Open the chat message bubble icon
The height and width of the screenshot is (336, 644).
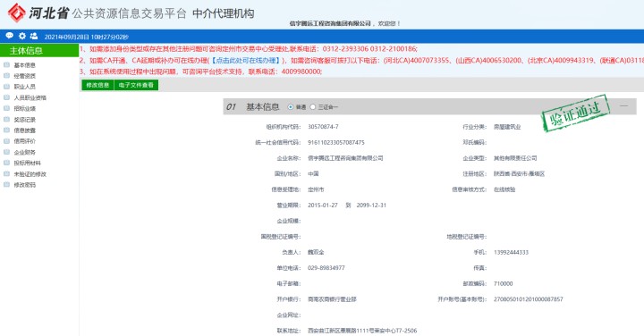(10, 36)
